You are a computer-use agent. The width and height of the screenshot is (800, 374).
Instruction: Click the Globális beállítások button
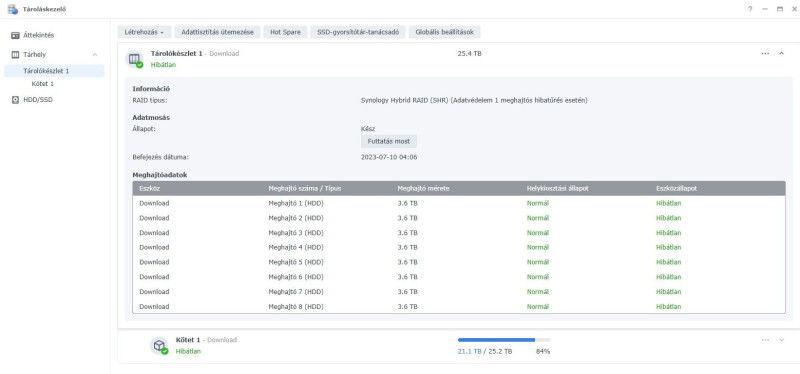444,32
